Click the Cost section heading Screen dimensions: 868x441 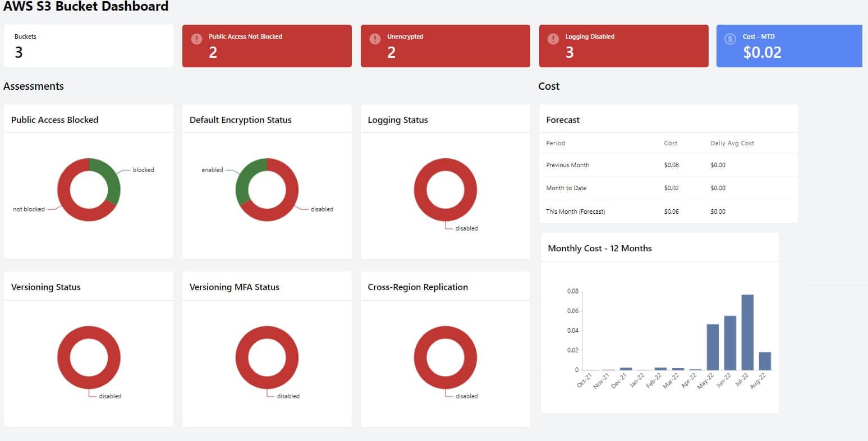click(548, 86)
